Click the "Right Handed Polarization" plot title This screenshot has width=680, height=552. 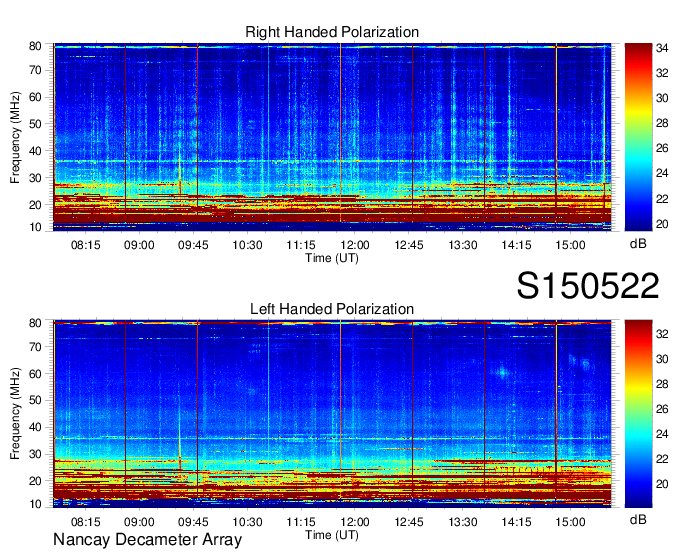click(332, 32)
